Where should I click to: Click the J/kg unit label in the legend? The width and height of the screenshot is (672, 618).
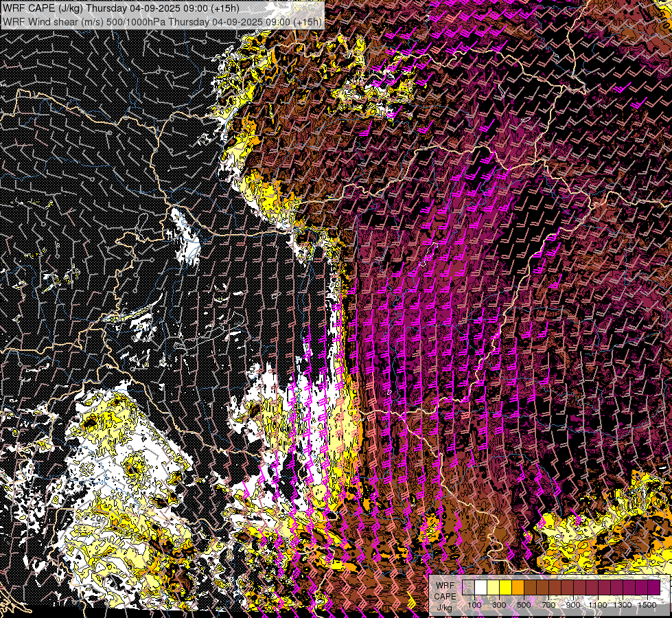tap(444, 608)
